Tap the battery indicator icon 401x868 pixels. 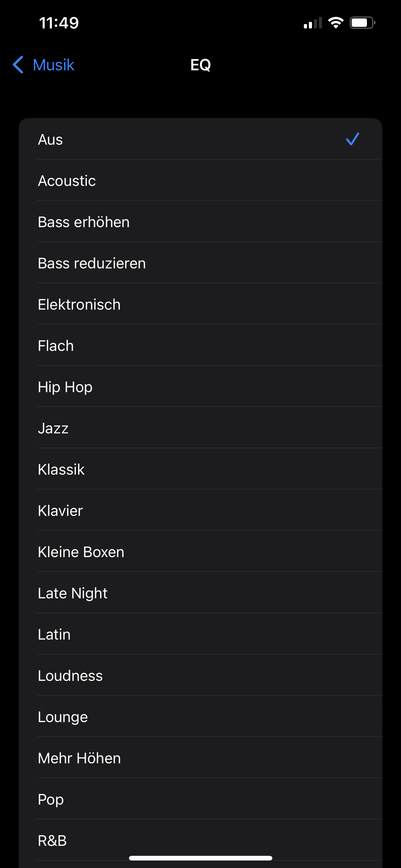point(362,23)
